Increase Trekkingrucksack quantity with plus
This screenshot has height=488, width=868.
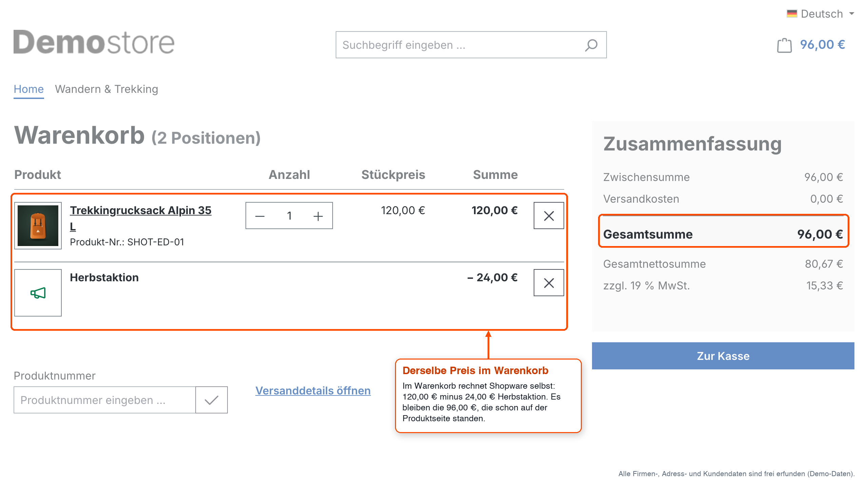[x=318, y=216]
